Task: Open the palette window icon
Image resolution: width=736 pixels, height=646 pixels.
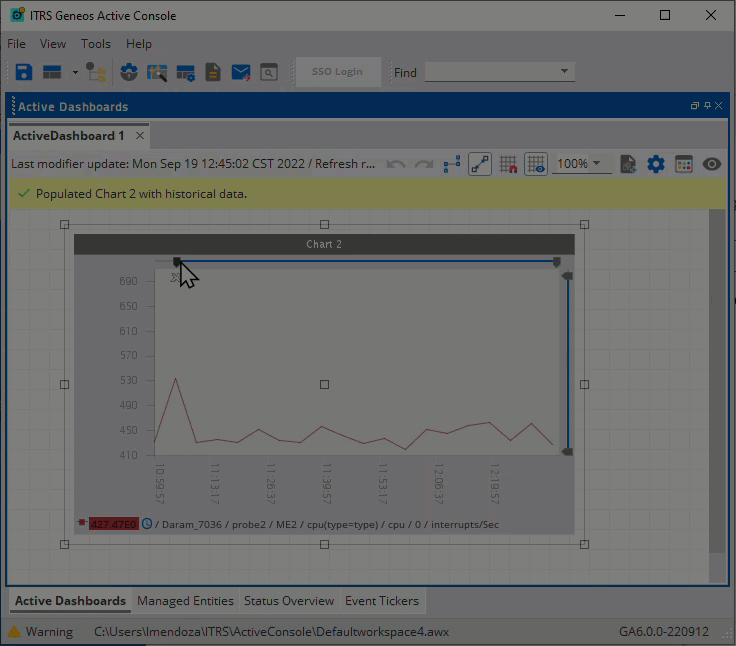Action: pos(684,164)
